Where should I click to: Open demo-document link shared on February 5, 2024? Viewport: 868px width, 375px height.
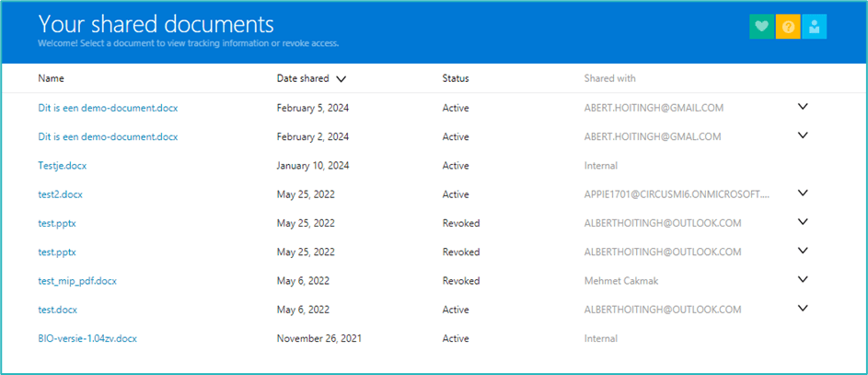point(108,108)
